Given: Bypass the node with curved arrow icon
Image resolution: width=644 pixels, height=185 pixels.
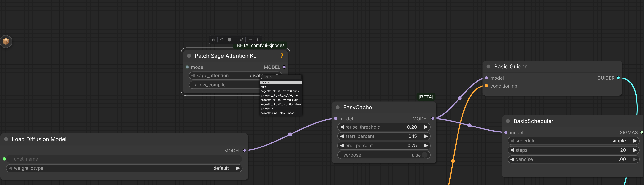Looking at the screenshot, I should pos(250,40).
